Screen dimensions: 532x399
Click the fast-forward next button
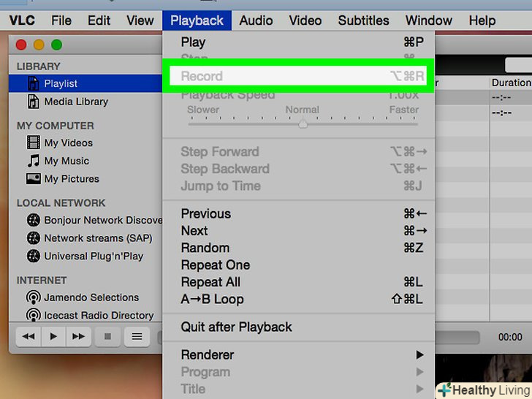tap(79, 337)
